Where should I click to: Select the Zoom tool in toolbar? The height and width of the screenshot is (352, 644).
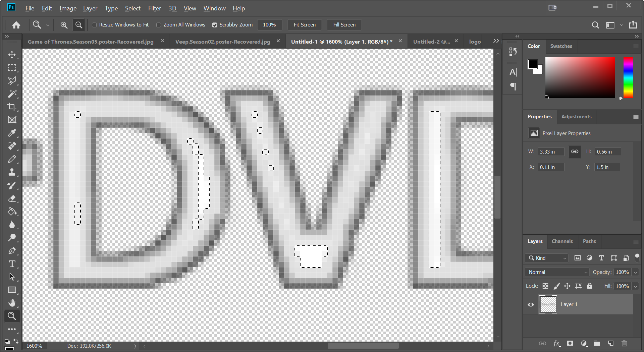12,316
